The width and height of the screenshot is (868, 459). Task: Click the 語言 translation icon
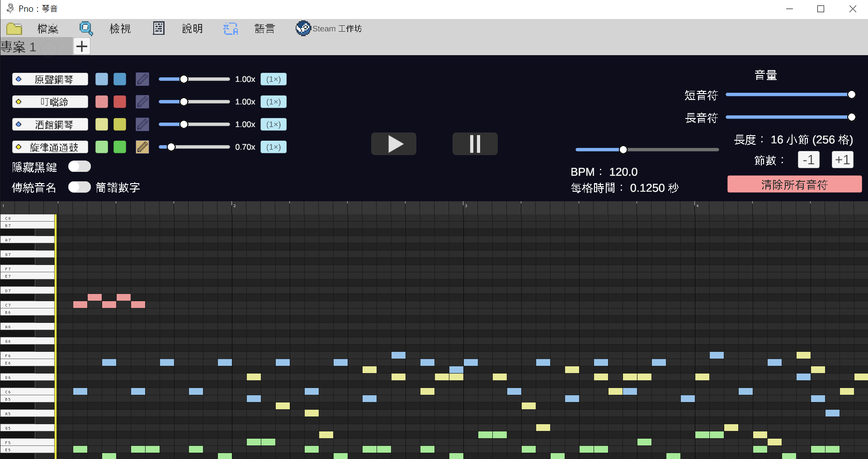(x=231, y=28)
